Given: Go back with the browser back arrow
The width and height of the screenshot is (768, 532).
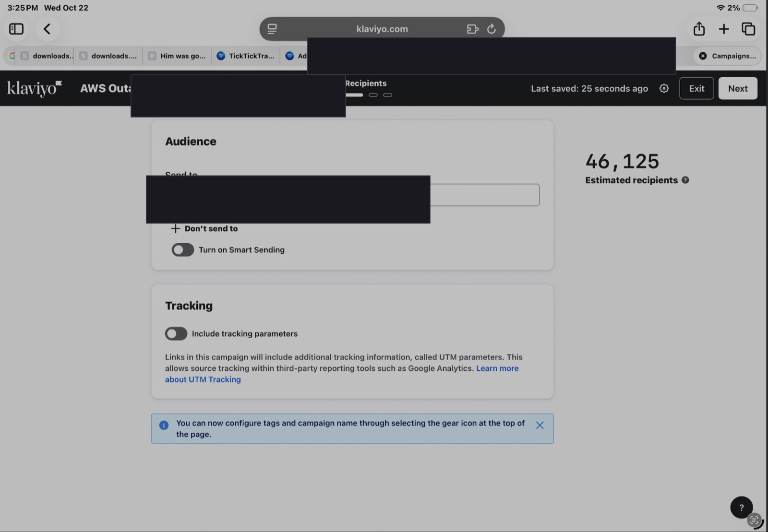Looking at the screenshot, I should [47, 29].
